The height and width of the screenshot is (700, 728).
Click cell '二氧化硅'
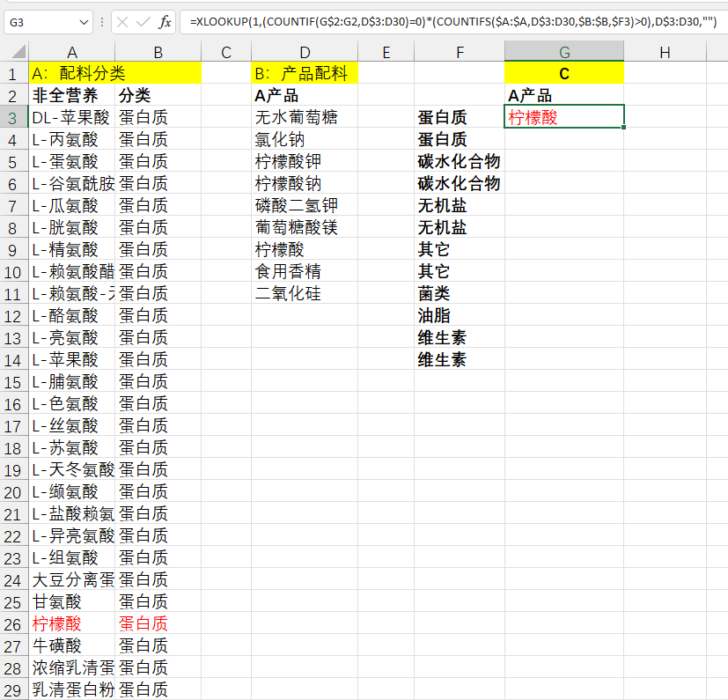tap(305, 293)
